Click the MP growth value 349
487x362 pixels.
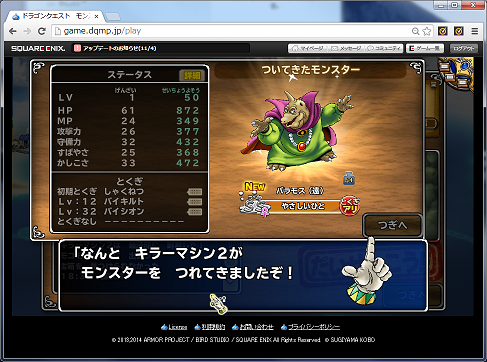click(x=188, y=121)
